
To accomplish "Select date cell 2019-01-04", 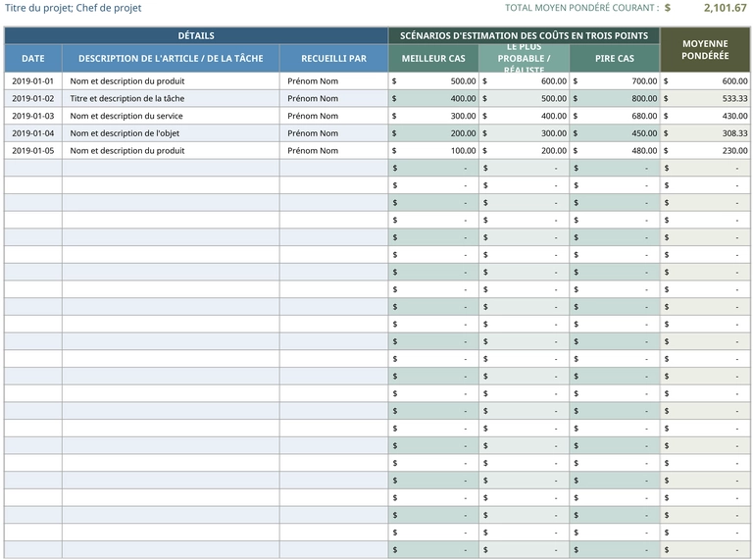I will click(33, 133).
